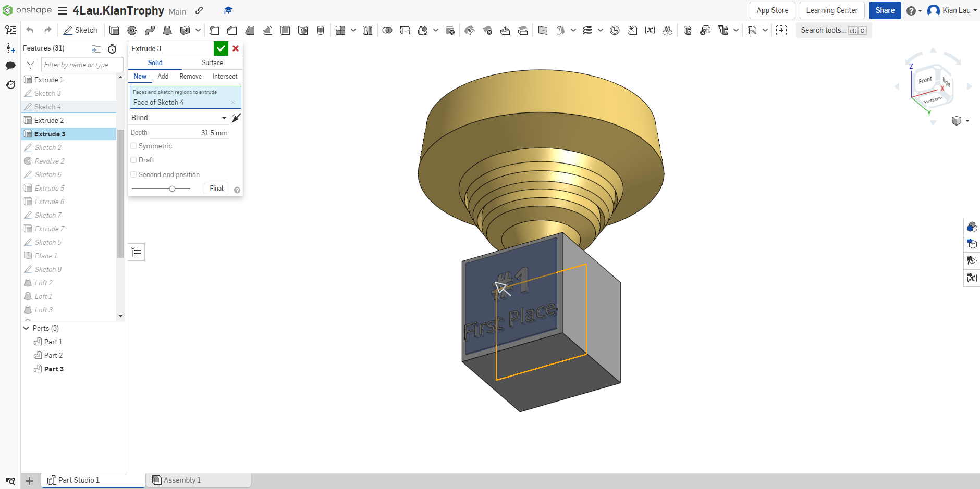Open the Blind end condition dropdown

pyautogui.click(x=223, y=118)
